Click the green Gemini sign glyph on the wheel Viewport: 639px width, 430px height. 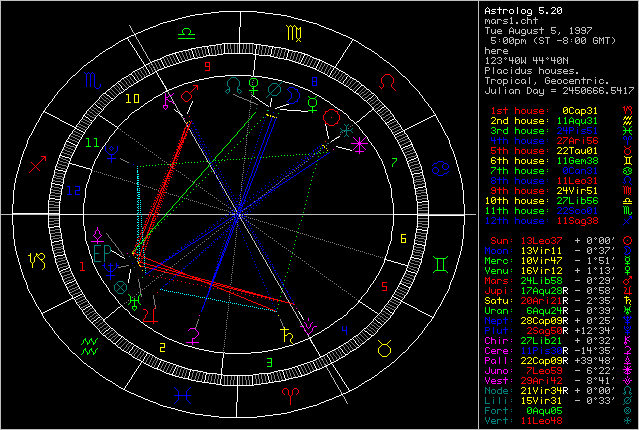coord(441,264)
